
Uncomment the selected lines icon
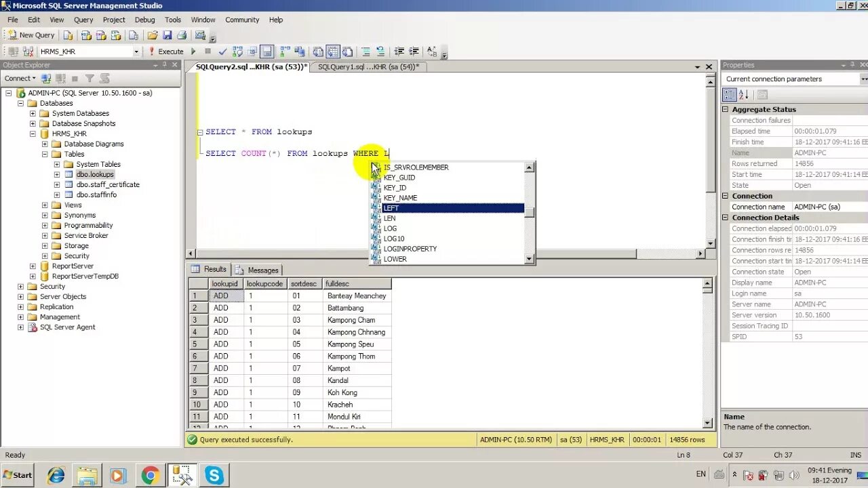point(380,52)
